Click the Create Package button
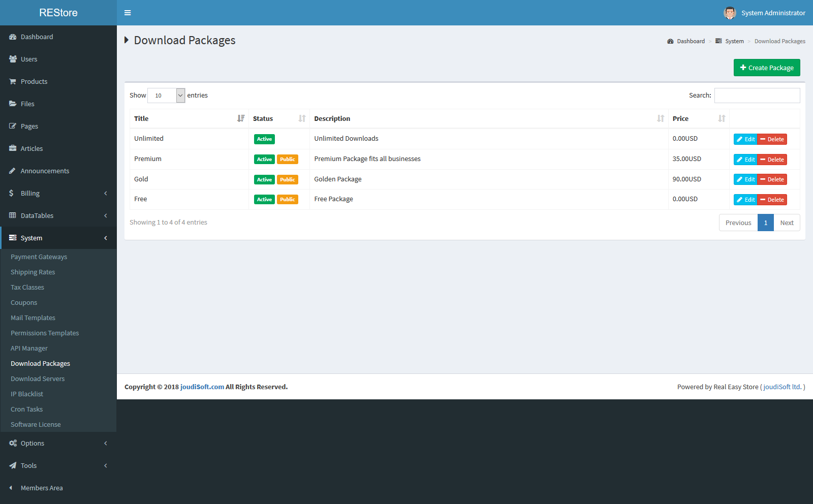The height and width of the screenshot is (504, 813). (767, 68)
